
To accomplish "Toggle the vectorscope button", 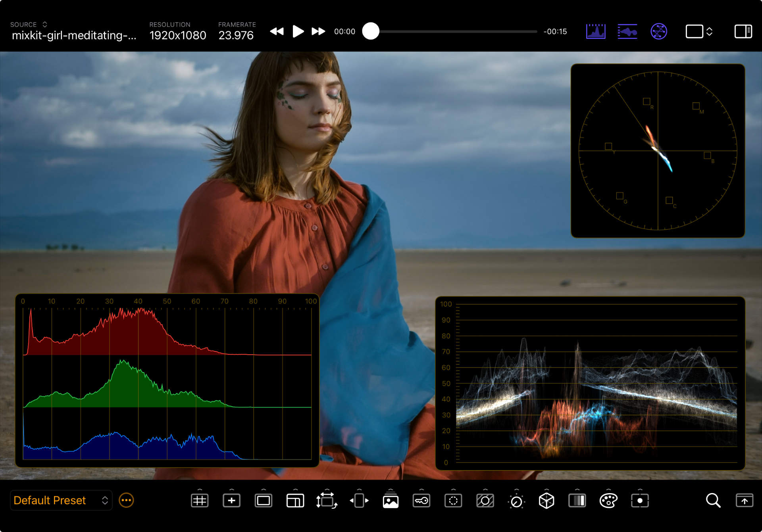I will [x=658, y=31].
